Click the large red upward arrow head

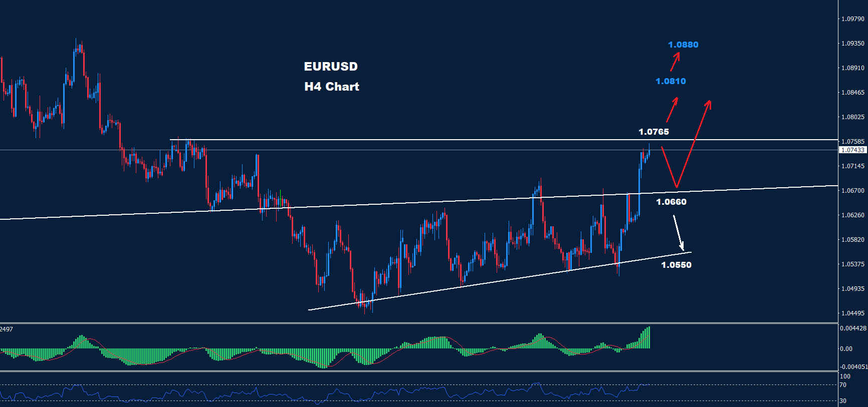[708, 104]
